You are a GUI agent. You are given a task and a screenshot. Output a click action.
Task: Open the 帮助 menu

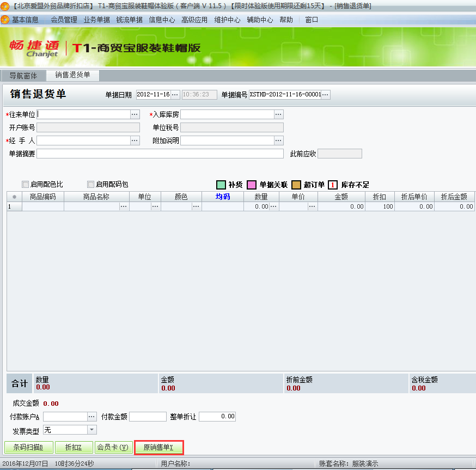pos(286,20)
